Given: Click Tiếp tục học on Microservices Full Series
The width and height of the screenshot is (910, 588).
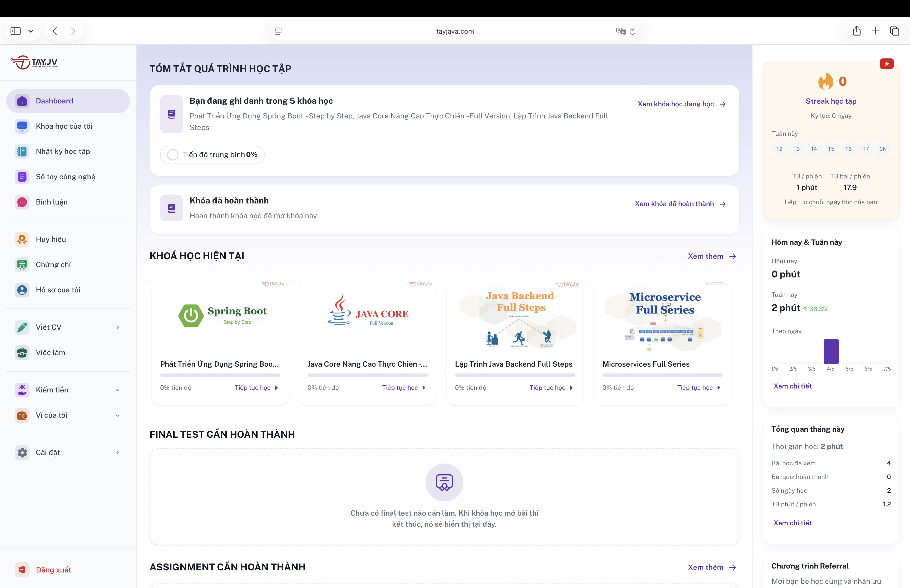Looking at the screenshot, I should coord(699,387).
